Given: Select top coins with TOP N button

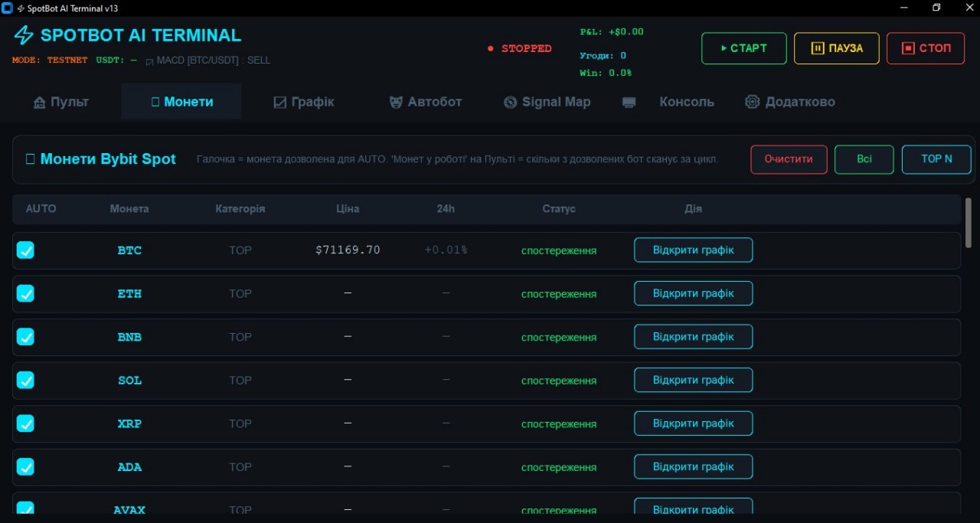Looking at the screenshot, I should (x=936, y=159).
